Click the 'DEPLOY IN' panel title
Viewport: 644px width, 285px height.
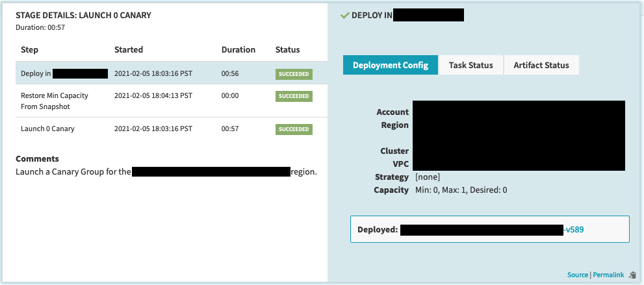click(372, 16)
